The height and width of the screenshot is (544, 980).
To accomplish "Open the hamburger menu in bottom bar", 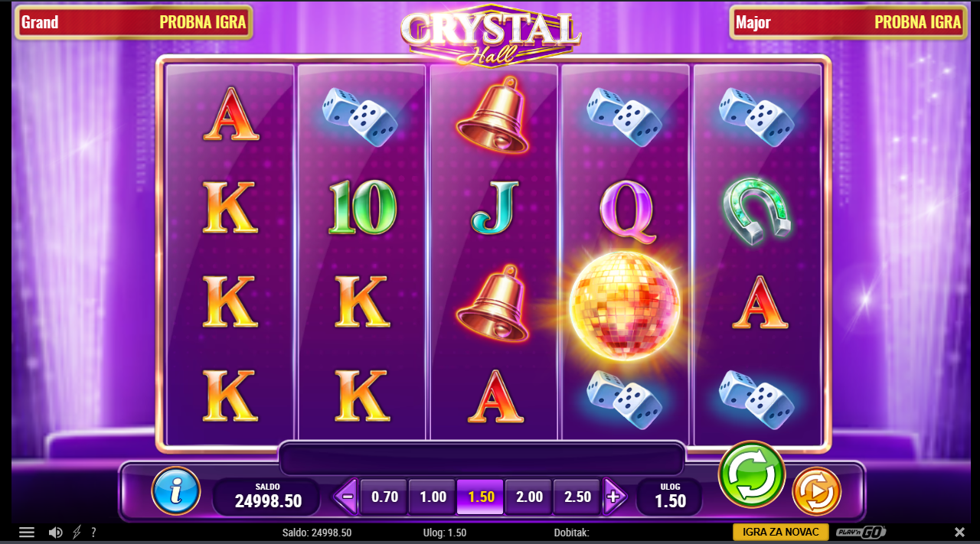I will pos(27,533).
